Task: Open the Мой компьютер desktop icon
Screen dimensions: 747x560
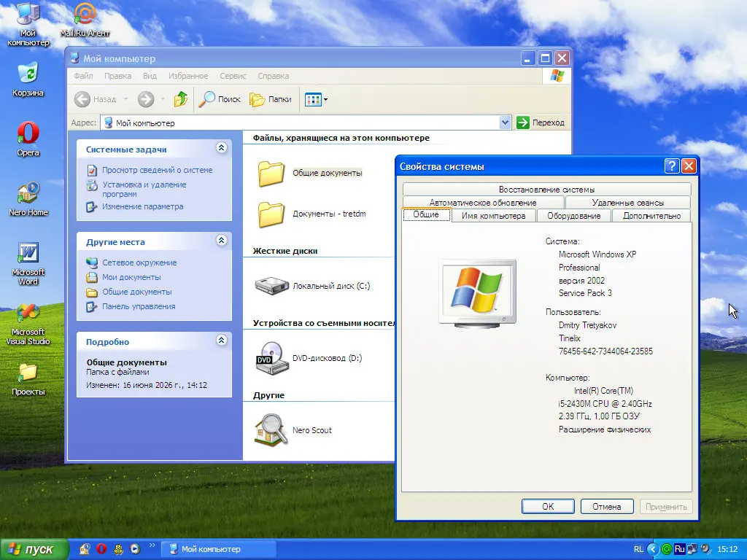Action: [x=28, y=23]
